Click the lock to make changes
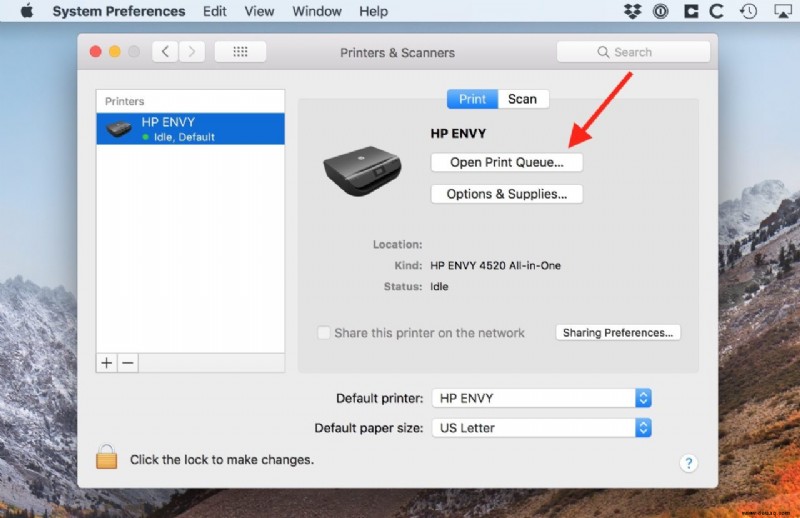The height and width of the screenshot is (518, 800). (x=107, y=457)
